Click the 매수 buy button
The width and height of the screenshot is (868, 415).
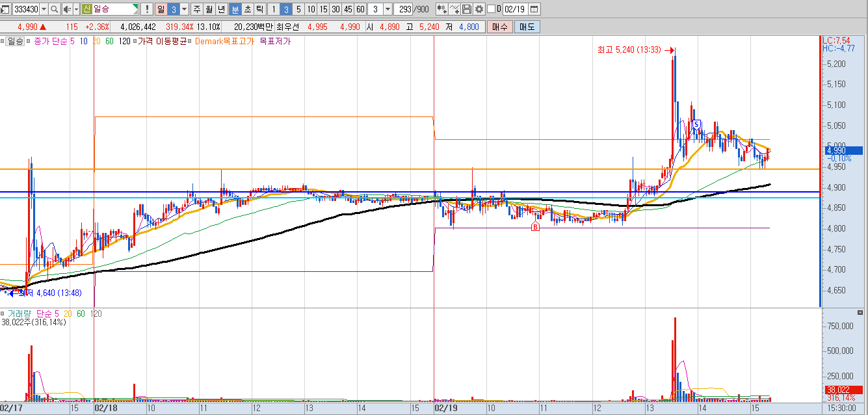pos(500,27)
